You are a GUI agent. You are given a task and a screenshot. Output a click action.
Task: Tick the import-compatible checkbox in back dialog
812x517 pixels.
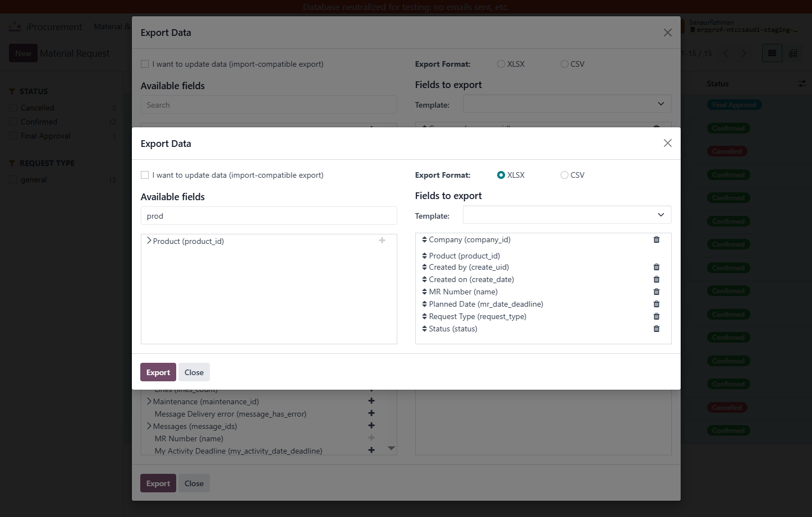click(x=145, y=64)
